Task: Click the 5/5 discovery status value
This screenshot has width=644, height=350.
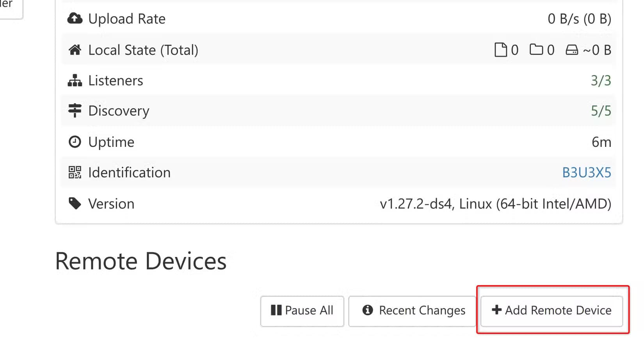Action: pos(601,111)
